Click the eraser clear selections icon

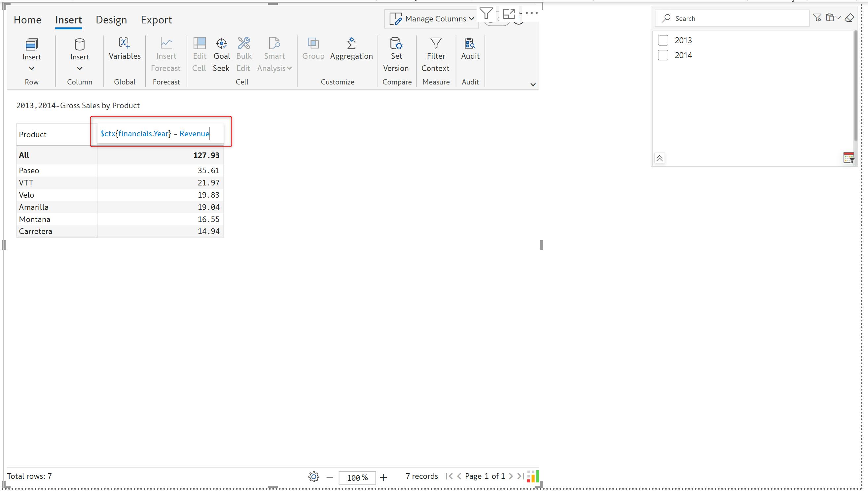click(850, 18)
